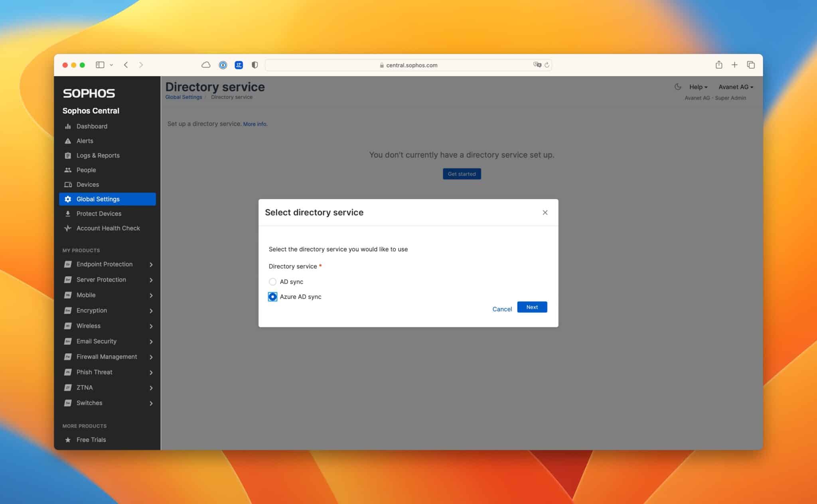Open the Avanet AG account menu

click(735, 87)
